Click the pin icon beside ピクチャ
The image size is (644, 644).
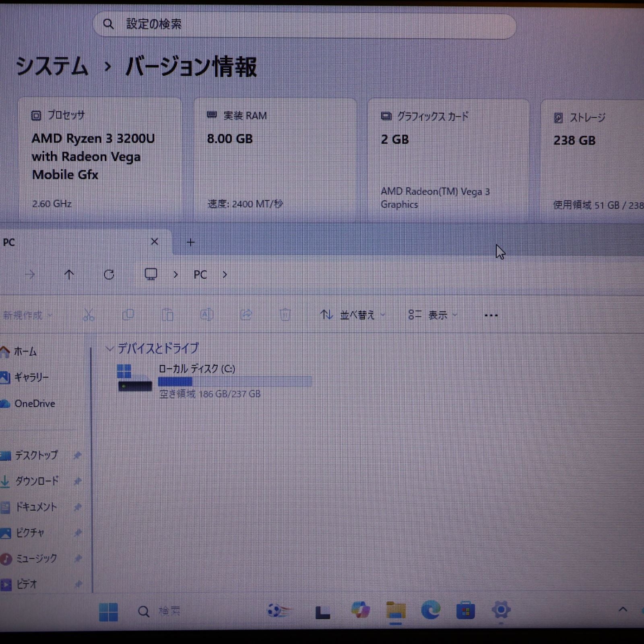(x=78, y=533)
